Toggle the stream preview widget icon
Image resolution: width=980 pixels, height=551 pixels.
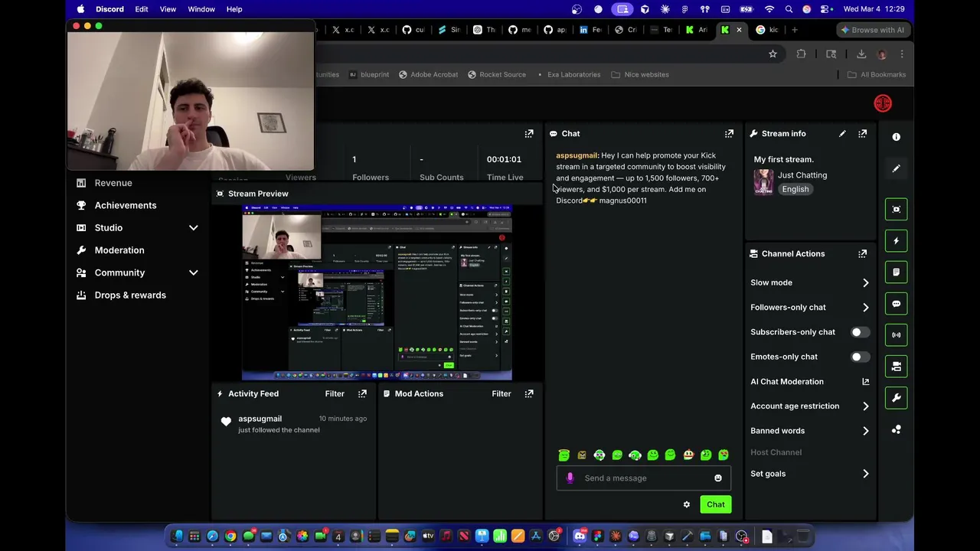click(x=896, y=209)
